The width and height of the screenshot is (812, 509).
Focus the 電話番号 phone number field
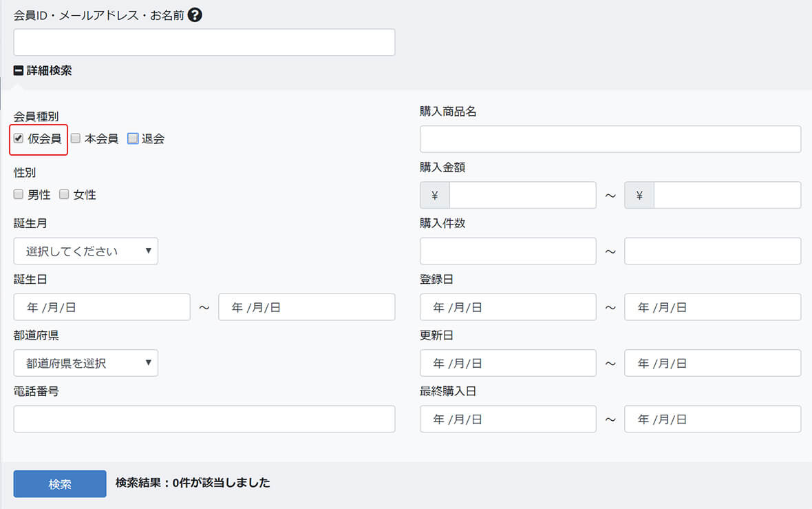(x=204, y=419)
